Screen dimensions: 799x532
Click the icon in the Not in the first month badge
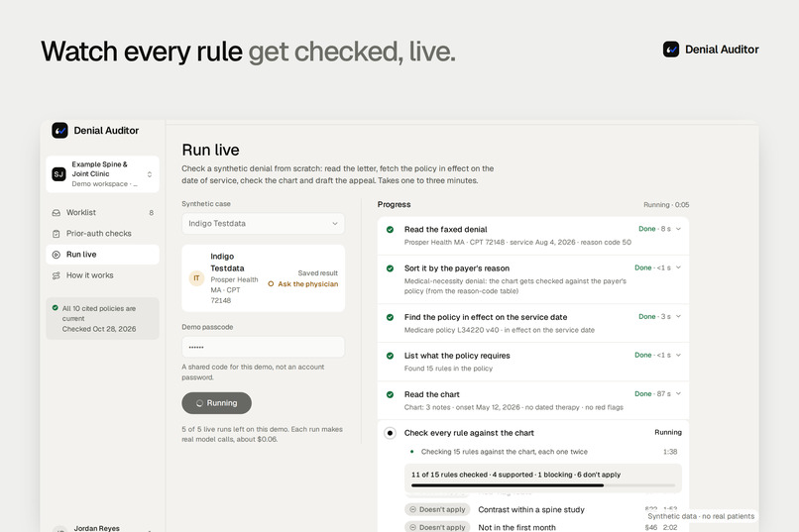tap(413, 527)
